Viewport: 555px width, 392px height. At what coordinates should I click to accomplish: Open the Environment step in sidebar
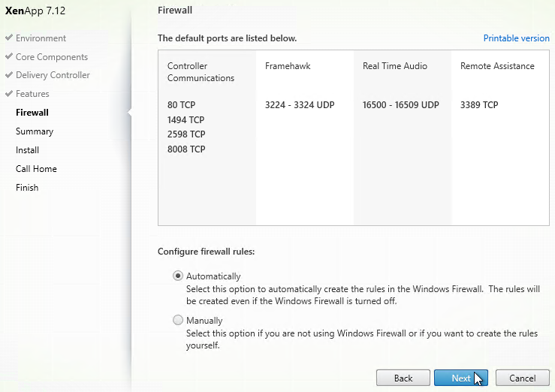[41, 38]
